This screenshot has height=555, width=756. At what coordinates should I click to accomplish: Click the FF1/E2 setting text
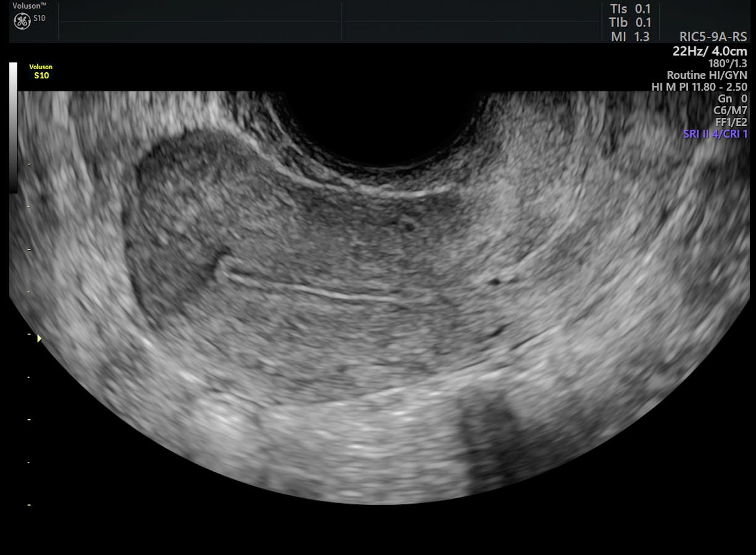coord(731,122)
